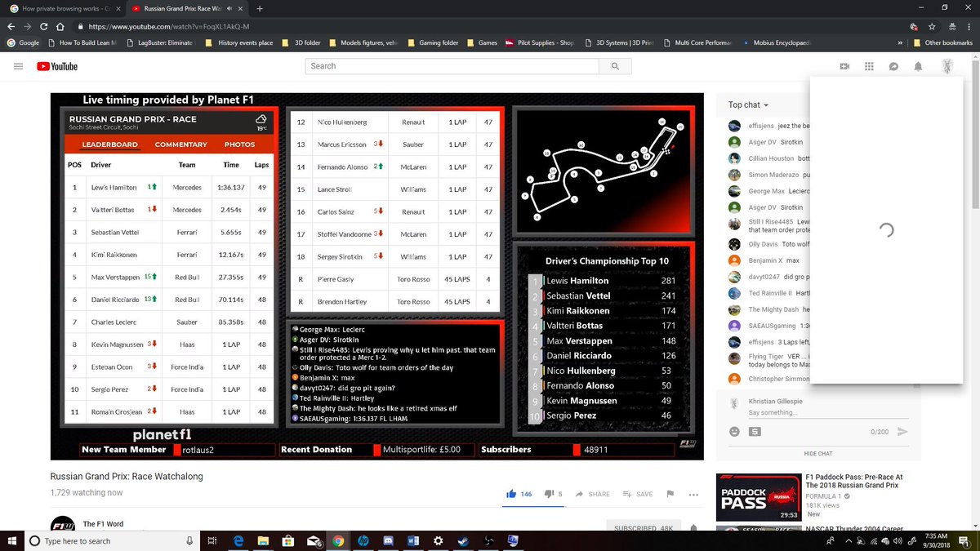Screen dimensions: 980x551
Task: Open the Models figures bookmark folder
Action: (364, 42)
